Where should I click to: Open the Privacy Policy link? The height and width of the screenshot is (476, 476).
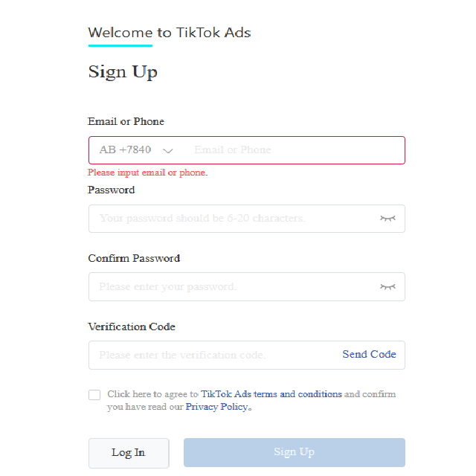[x=217, y=407]
